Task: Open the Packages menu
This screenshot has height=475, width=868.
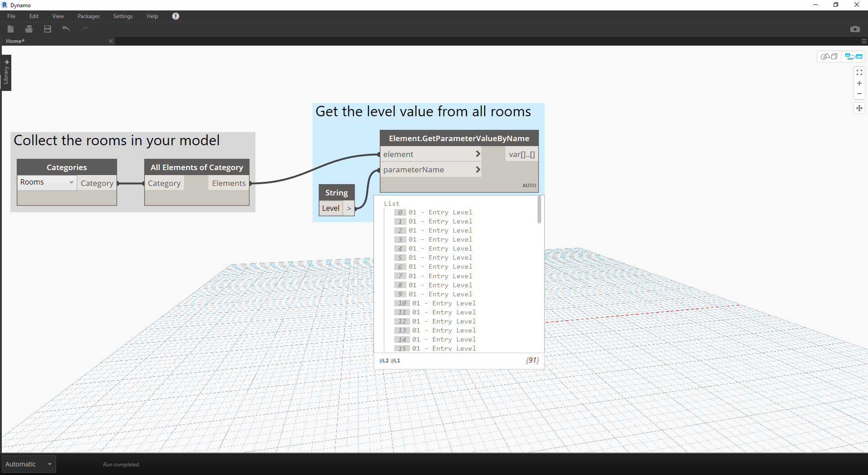Action: (x=89, y=16)
